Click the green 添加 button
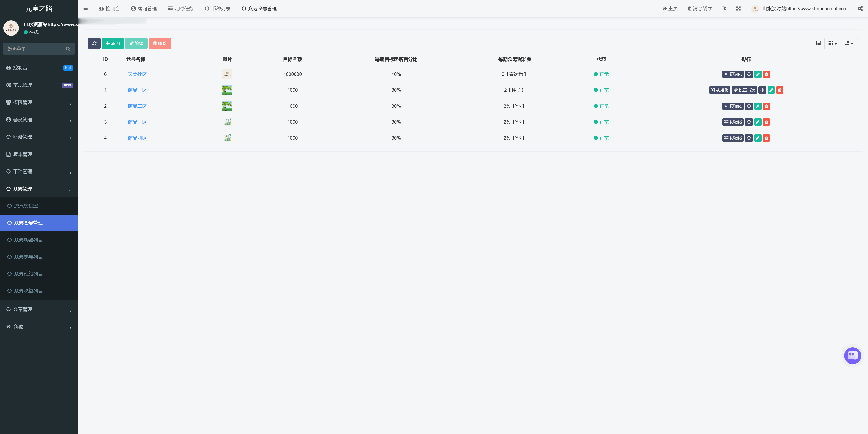The image size is (868, 434). click(x=113, y=43)
